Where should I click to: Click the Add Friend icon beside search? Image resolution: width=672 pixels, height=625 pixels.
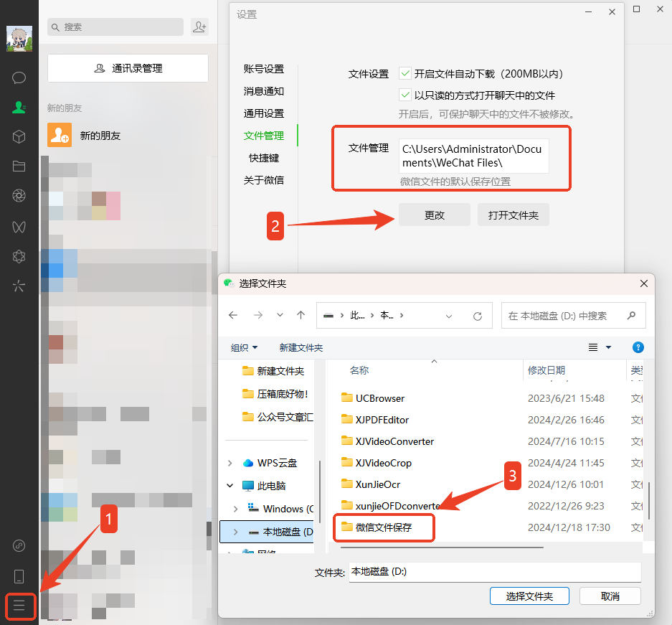click(x=199, y=27)
